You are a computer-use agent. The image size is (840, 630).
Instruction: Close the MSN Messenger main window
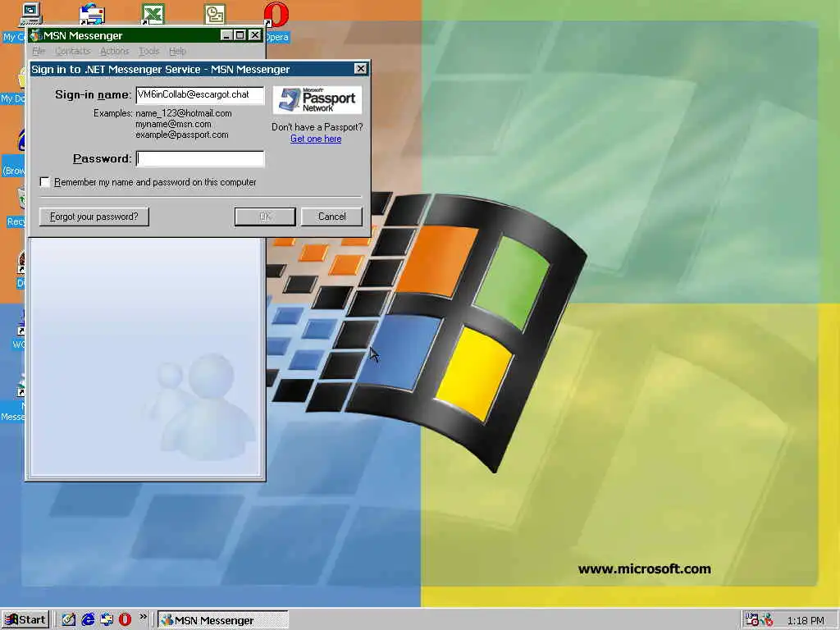255,35
